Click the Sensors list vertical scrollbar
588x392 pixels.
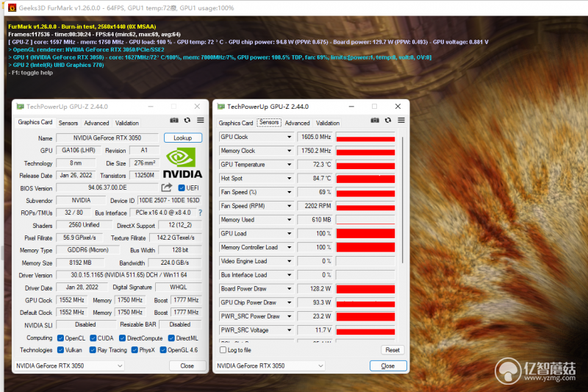403,200
